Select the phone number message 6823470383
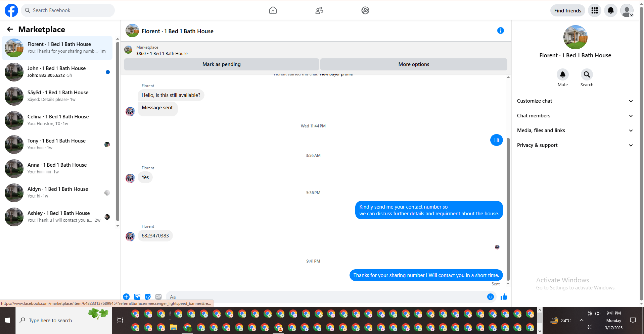This screenshot has width=644, height=334. (155, 236)
